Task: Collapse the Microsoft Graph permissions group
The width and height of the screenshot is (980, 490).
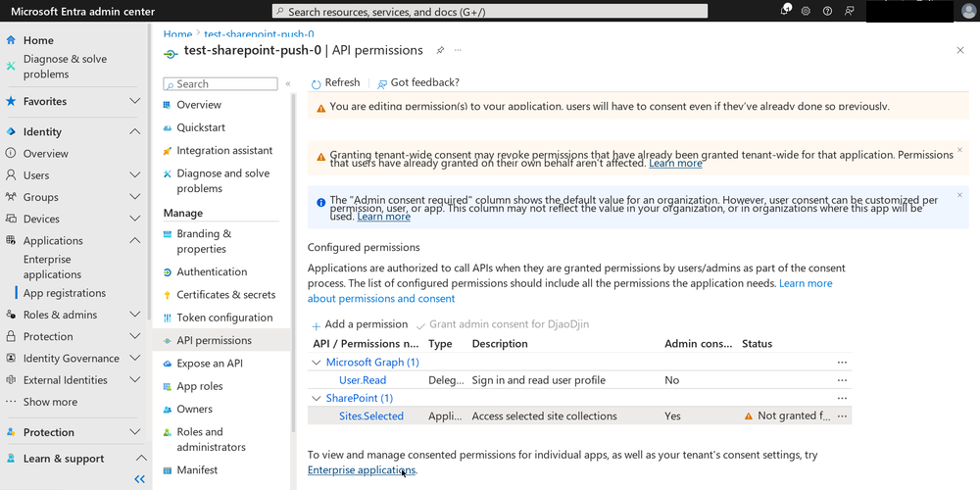Action: pos(317,362)
